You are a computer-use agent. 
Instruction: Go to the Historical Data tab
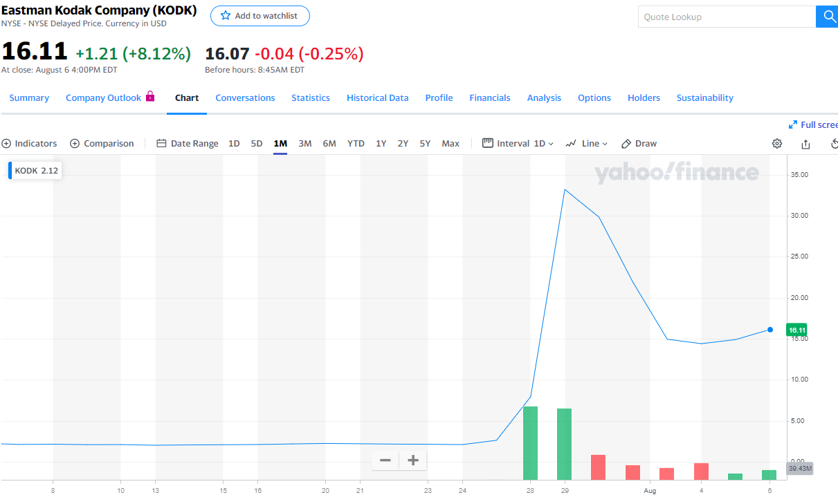377,98
